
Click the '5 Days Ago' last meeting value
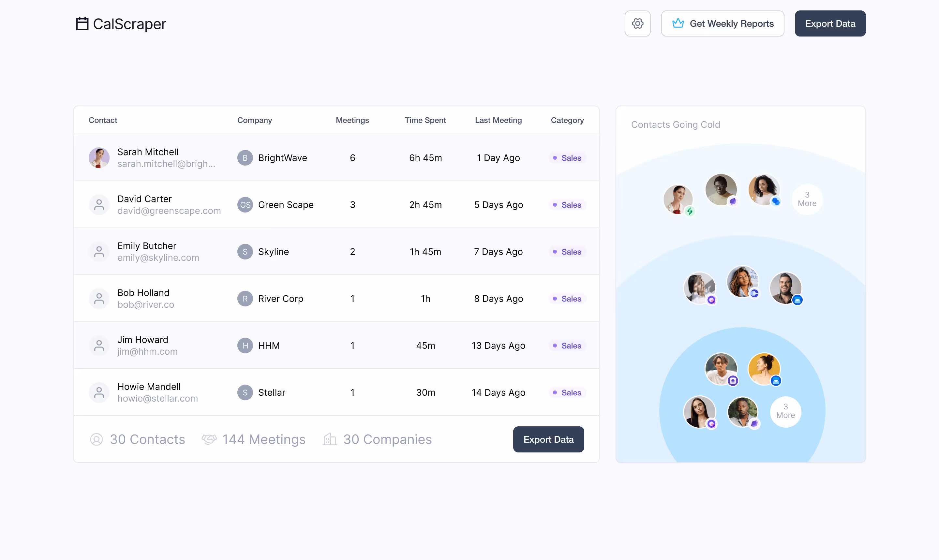click(x=498, y=204)
